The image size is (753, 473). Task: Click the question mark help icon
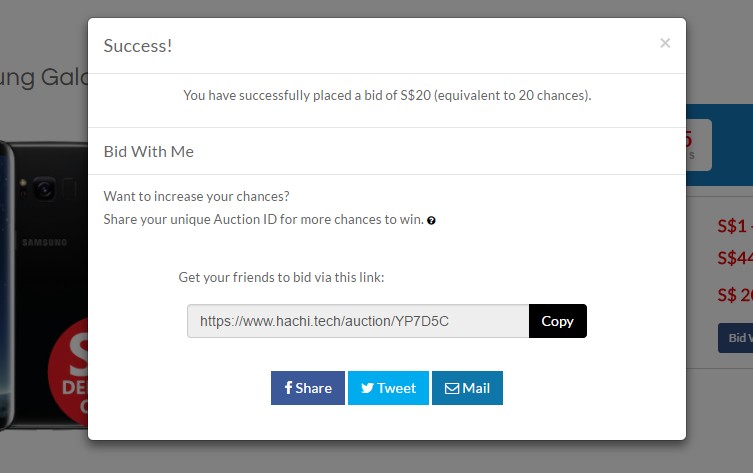[431, 220]
